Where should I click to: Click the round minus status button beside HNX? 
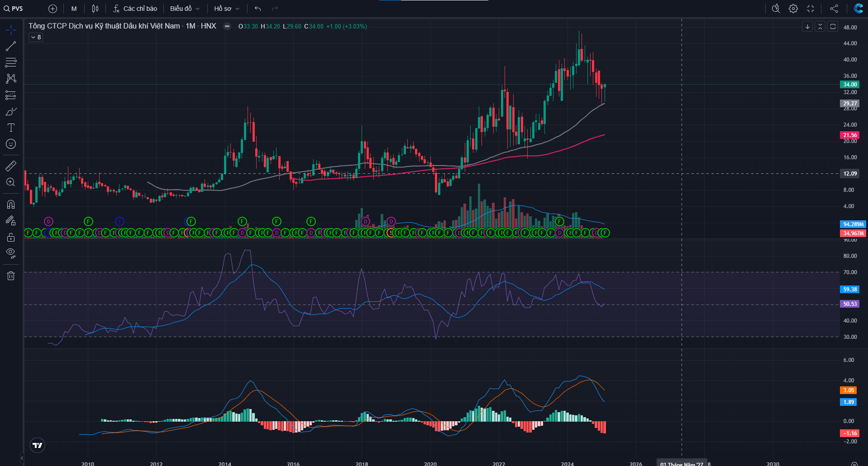[x=227, y=26]
